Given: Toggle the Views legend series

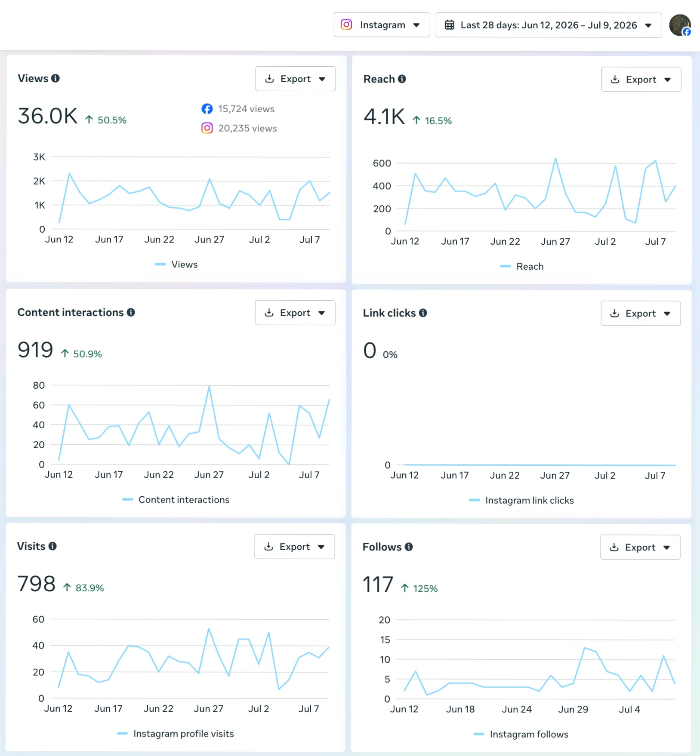Looking at the screenshot, I should [176, 264].
